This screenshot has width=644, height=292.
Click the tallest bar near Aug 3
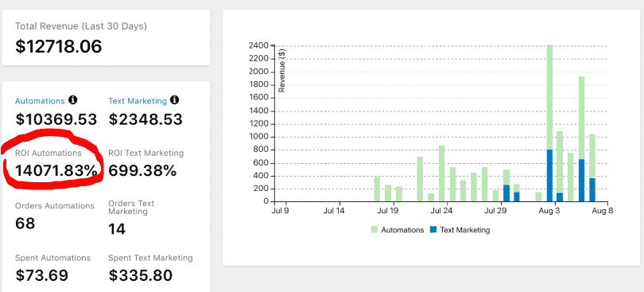[x=549, y=123]
